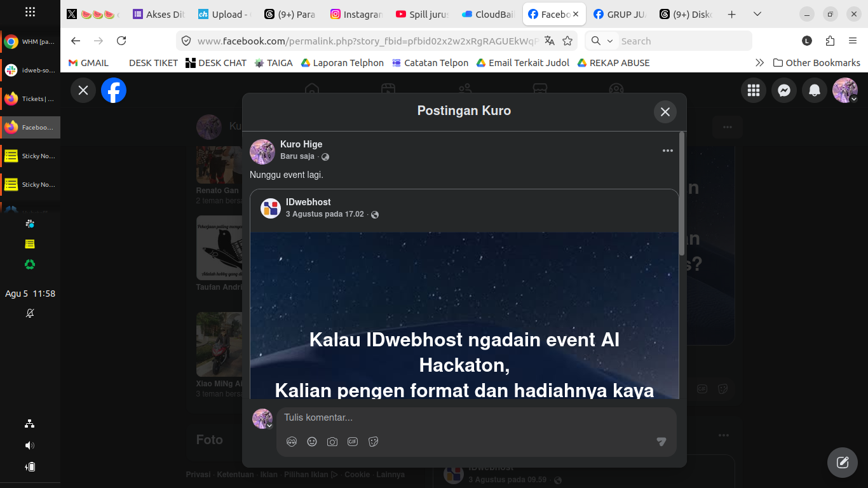
Task: Switch to the X watermelon tab
Action: click(93, 14)
